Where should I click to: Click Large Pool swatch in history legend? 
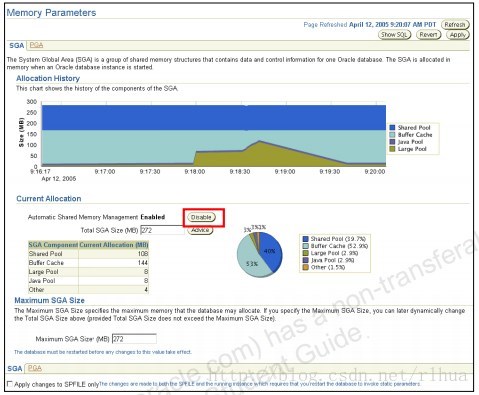pyautogui.click(x=392, y=149)
